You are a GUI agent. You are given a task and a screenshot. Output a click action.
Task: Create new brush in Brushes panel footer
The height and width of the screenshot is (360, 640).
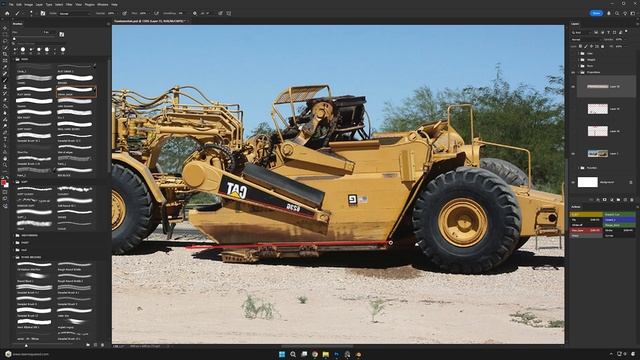96,345
